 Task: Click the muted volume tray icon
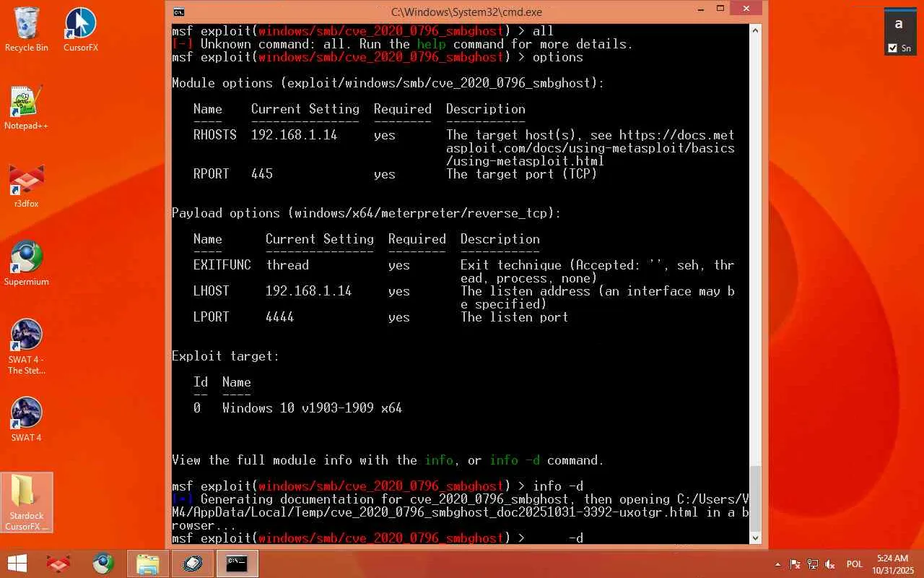[x=830, y=564]
